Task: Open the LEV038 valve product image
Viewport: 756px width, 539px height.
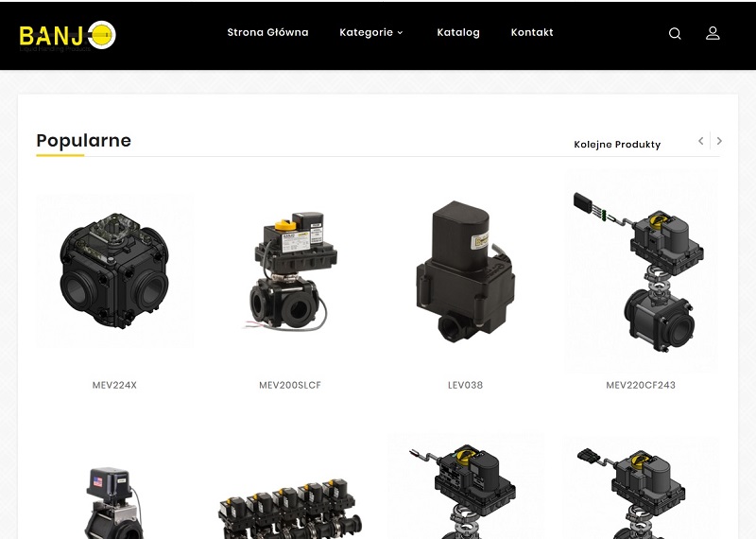Action: pos(465,271)
